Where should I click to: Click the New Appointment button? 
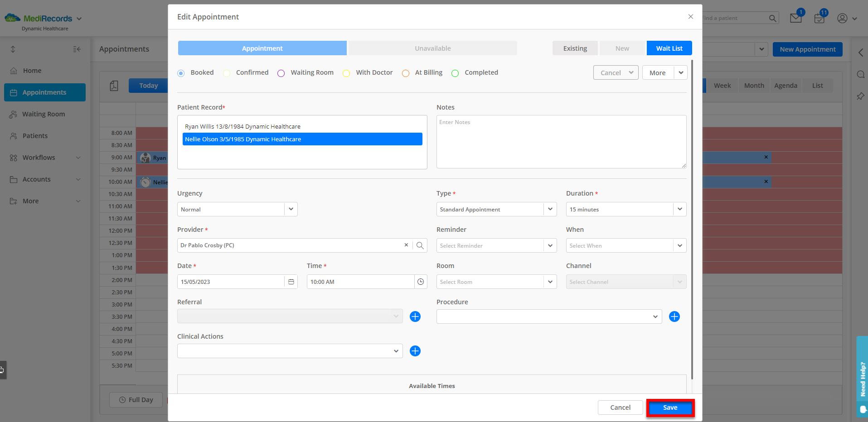pyautogui.click(x=808, y=49)
